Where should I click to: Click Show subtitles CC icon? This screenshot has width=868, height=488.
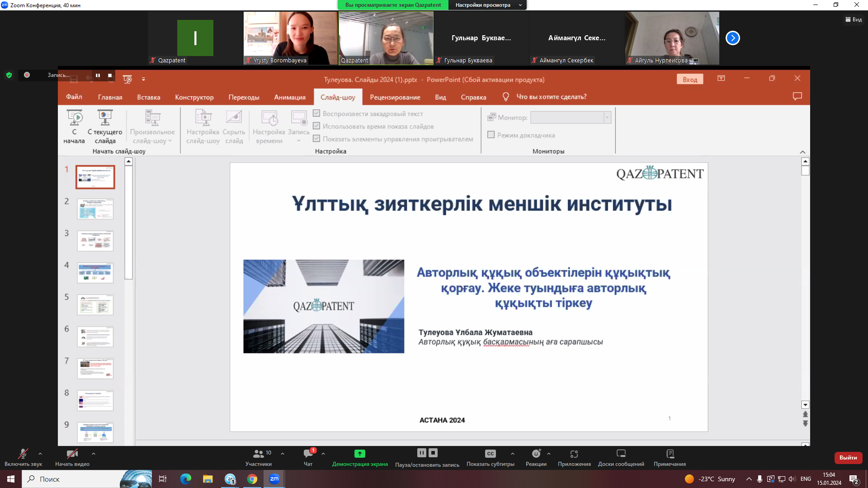tap(491, 454)
